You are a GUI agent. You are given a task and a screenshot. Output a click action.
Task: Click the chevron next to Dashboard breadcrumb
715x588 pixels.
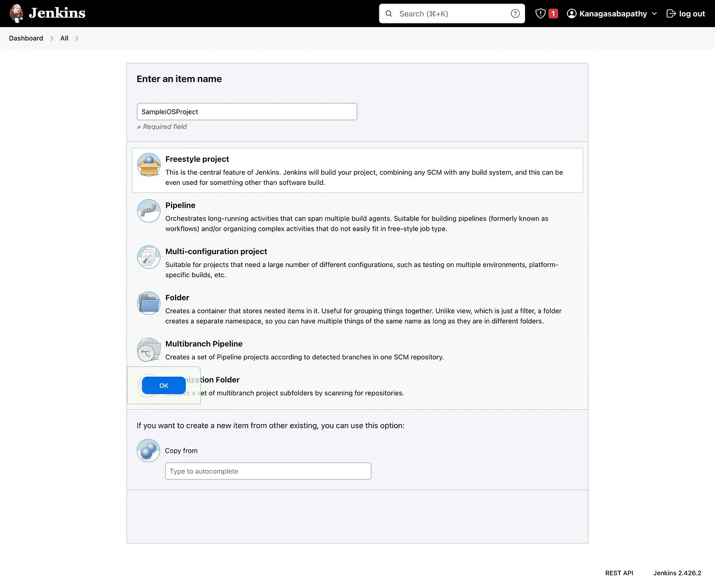[x=52, y=38]
